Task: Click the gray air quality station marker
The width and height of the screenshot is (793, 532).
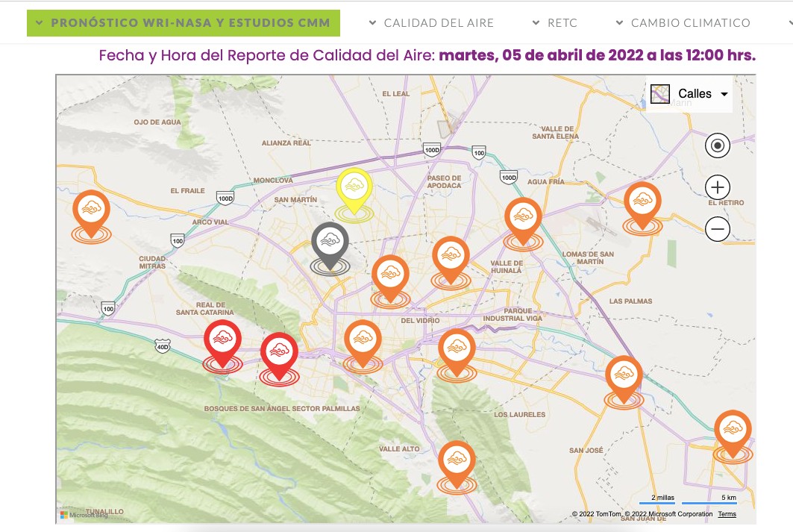Action: point(330,243)
